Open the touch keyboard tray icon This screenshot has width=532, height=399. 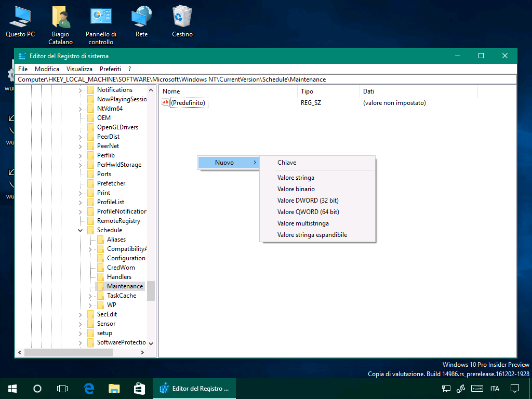pyautogui.click(x=477, y=389)
